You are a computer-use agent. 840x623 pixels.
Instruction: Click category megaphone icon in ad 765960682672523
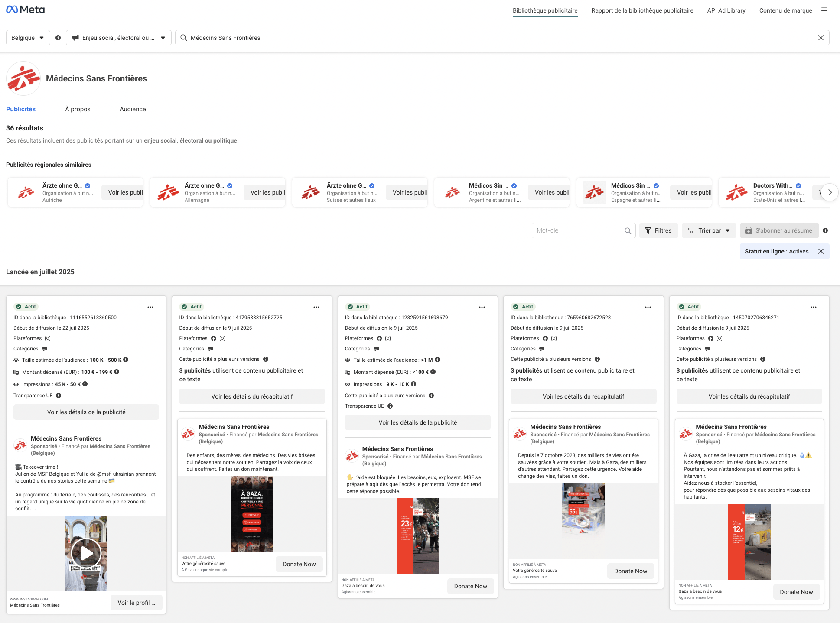pos(542,349)
